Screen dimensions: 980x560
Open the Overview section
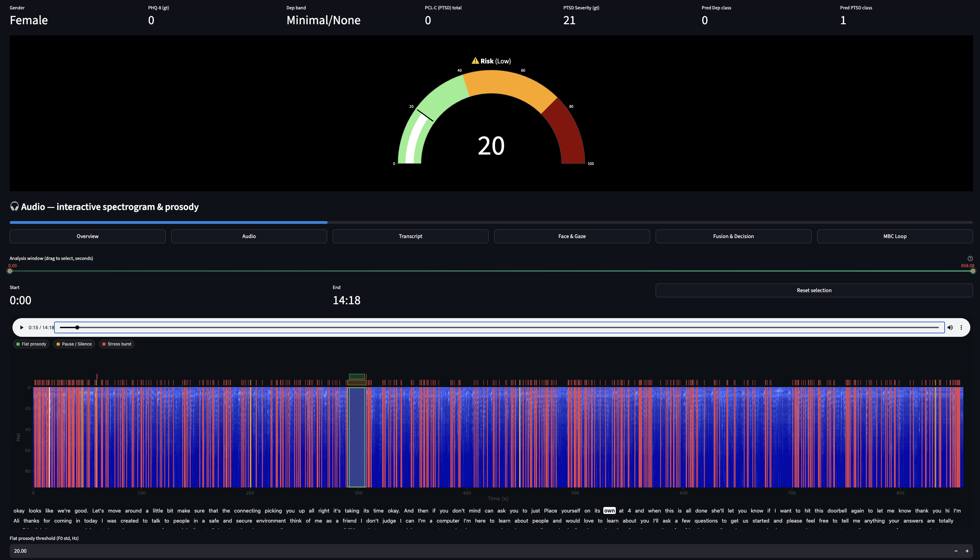click(87, 236)
